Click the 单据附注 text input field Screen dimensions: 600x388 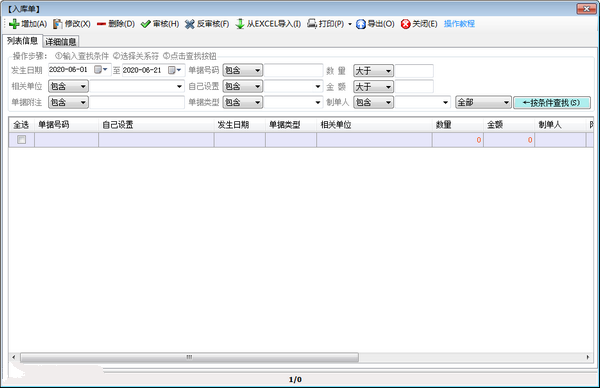pos(137,102)
